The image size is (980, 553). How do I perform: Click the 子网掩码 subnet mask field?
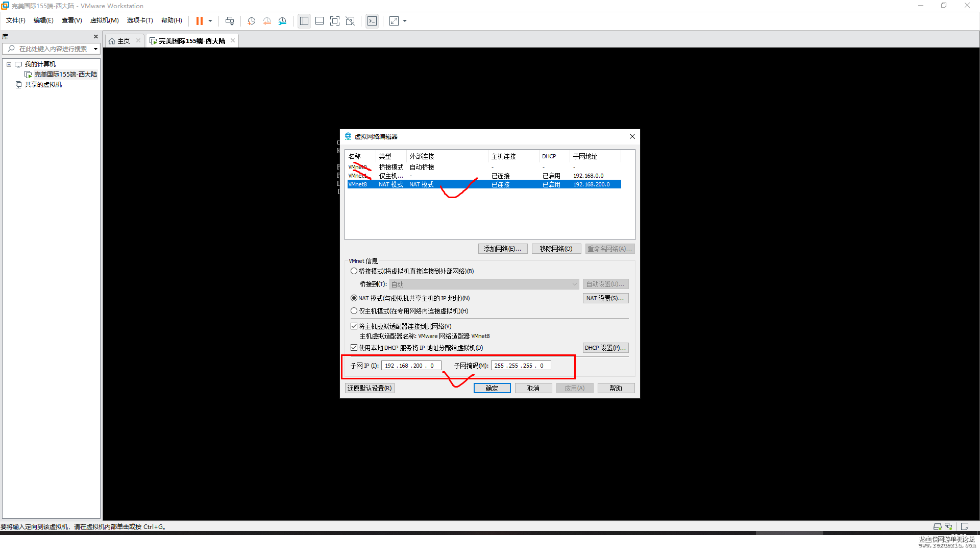coord(521,366)
